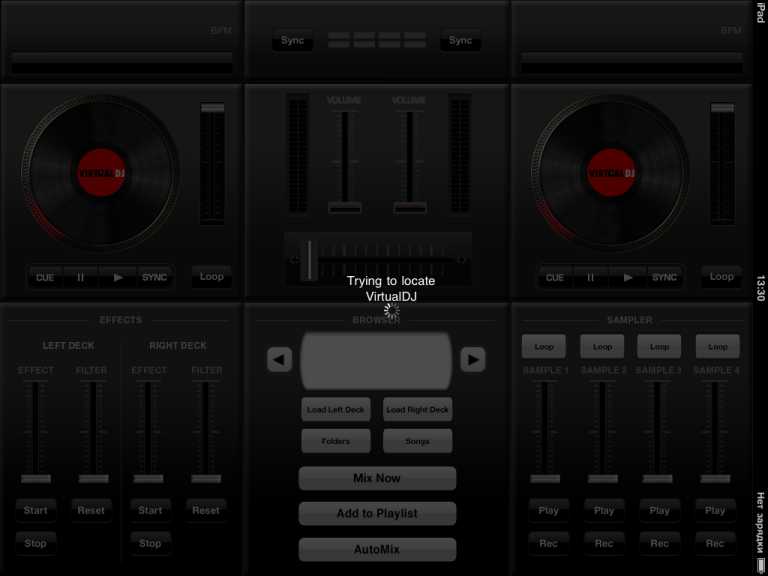Click SYNC under the right turntable

point(664,278)
